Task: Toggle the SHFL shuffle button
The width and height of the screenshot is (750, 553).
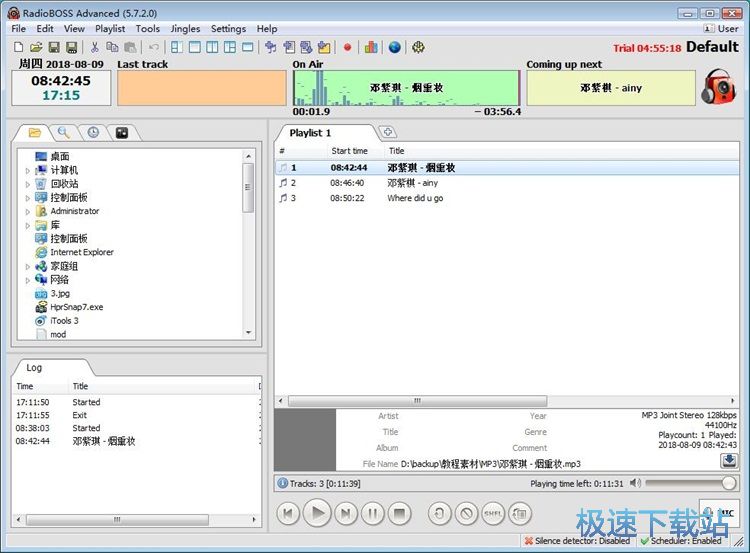Action: [x=493, y=514]
